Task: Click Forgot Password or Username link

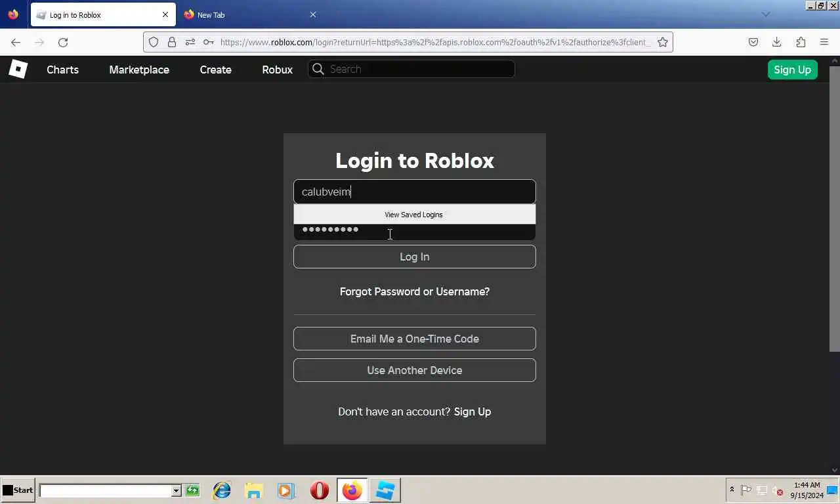Action: (415, 291)
